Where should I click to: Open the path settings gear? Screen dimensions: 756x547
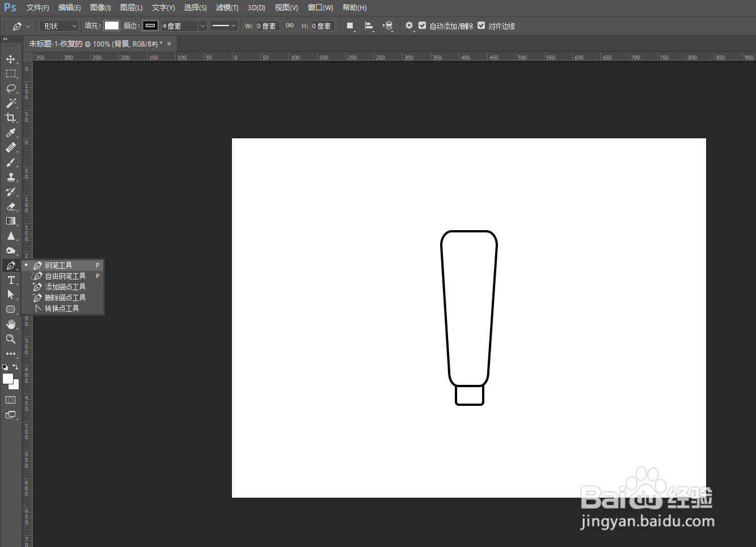click(x=409, y=26)
